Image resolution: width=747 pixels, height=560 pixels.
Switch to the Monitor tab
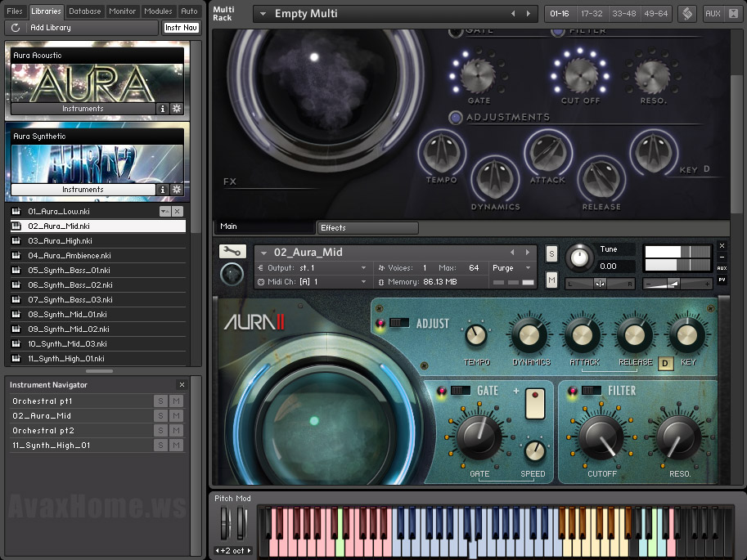123,11
